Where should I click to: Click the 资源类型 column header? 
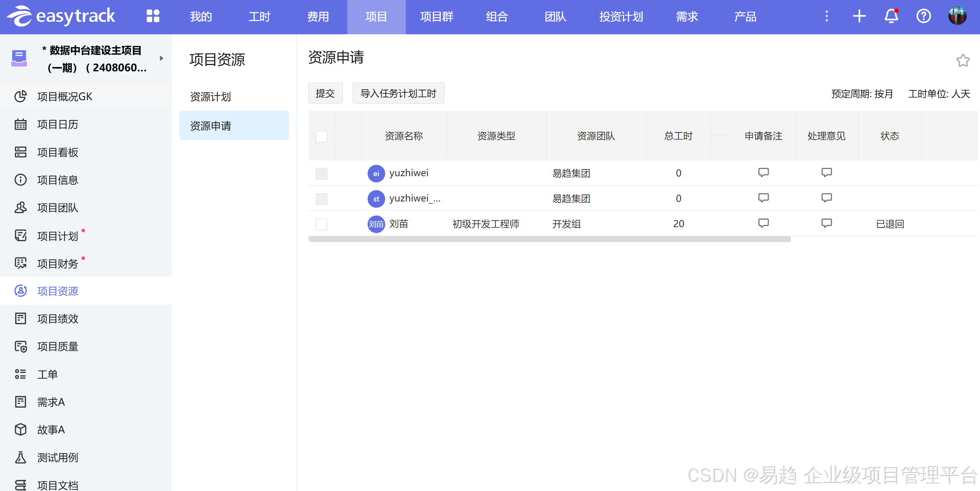496,136
